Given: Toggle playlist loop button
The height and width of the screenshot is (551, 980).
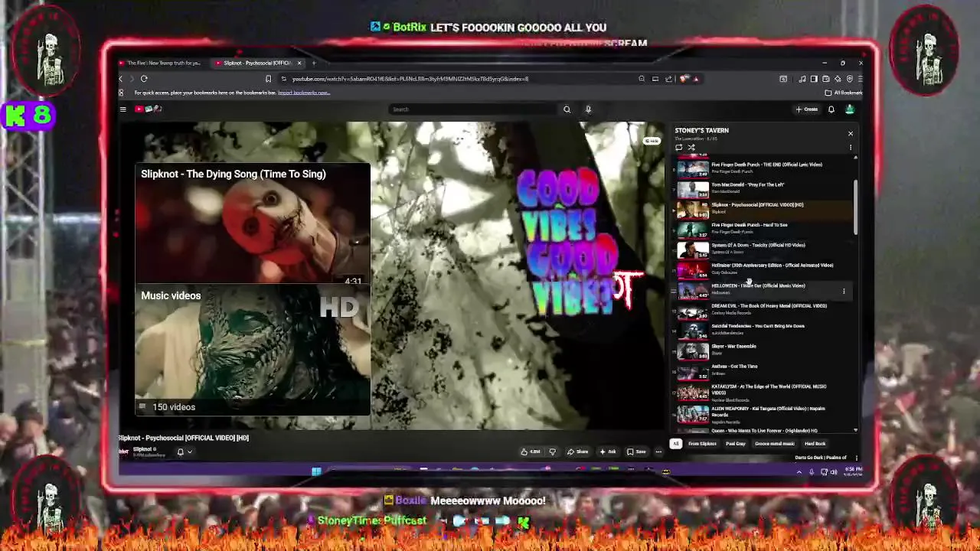Looking at the screenshot, I should pos(678,148).
